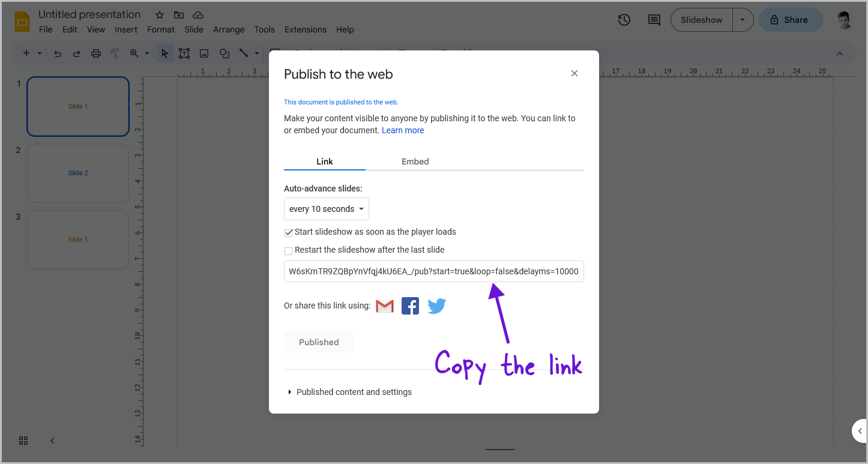Open the comment history icon
The image size is (868, 464).
tap(654, 20)
